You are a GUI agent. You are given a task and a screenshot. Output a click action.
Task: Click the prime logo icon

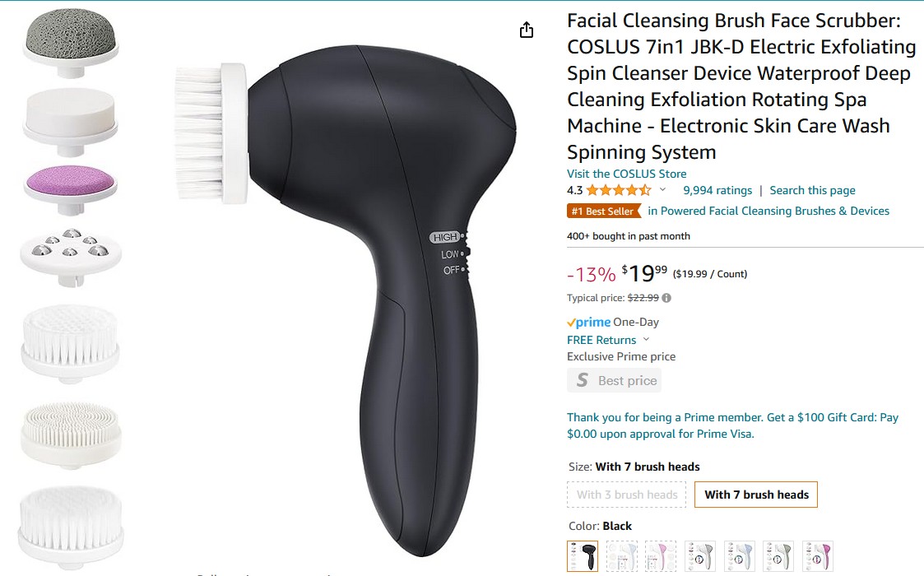(588, 322)
